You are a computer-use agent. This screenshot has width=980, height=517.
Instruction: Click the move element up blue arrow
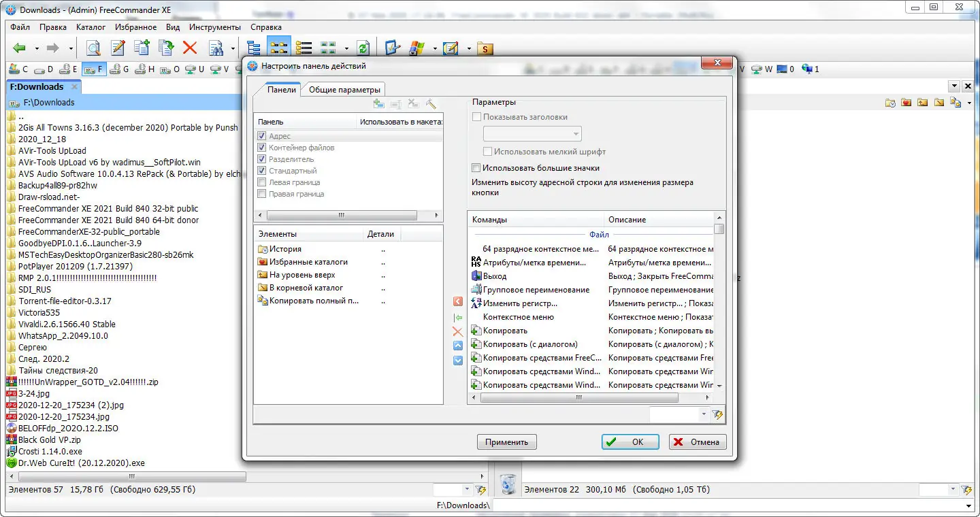pyautogui.click(x=458, y=346)
